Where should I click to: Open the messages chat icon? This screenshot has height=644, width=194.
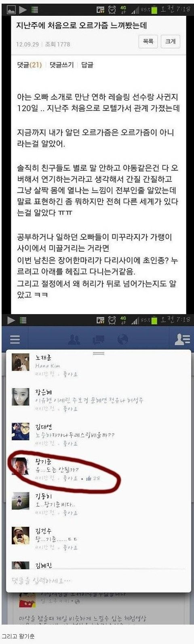coord(98,340)
